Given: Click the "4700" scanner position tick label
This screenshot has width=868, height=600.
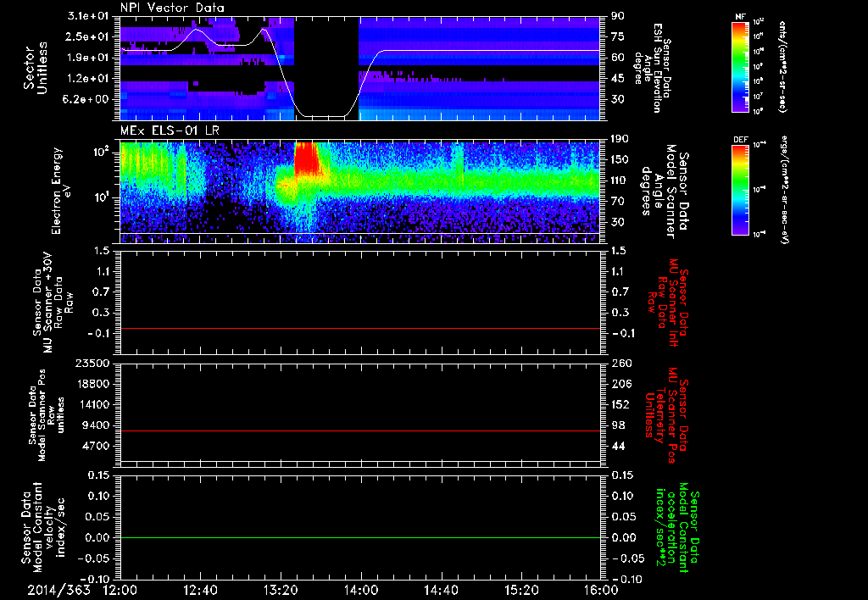Looking at the screenshot, I should (x=97, y=446).
